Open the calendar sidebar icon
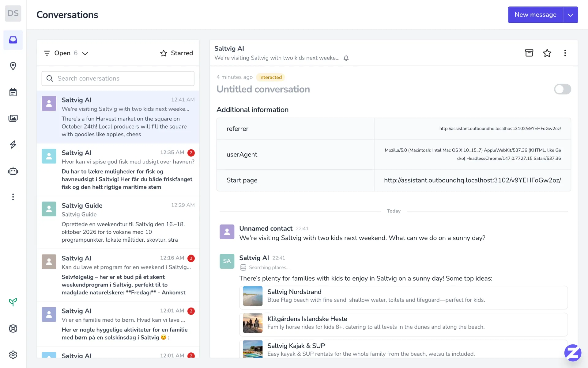588x368 pixels. pyautogui.click(x=13, y=92)
